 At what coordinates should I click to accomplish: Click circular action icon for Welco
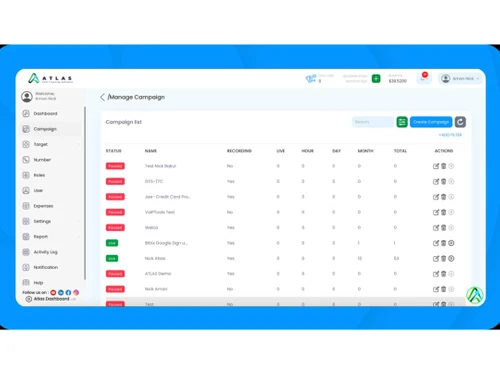(451, 228)
